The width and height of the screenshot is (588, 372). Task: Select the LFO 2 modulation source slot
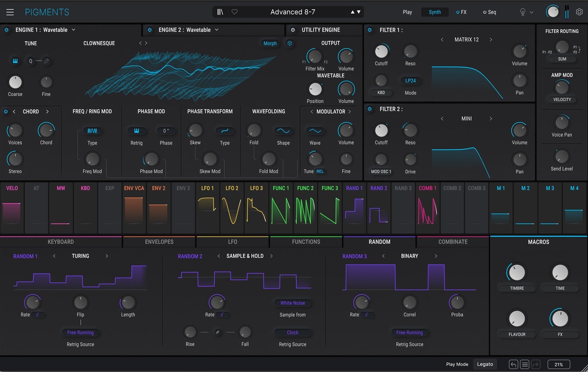[232, 207]
